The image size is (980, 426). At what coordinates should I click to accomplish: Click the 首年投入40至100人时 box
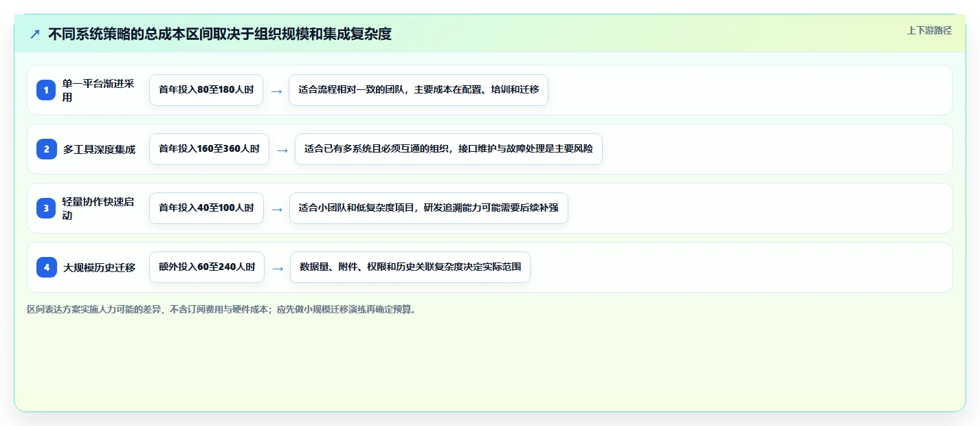[x=206, y=208]
